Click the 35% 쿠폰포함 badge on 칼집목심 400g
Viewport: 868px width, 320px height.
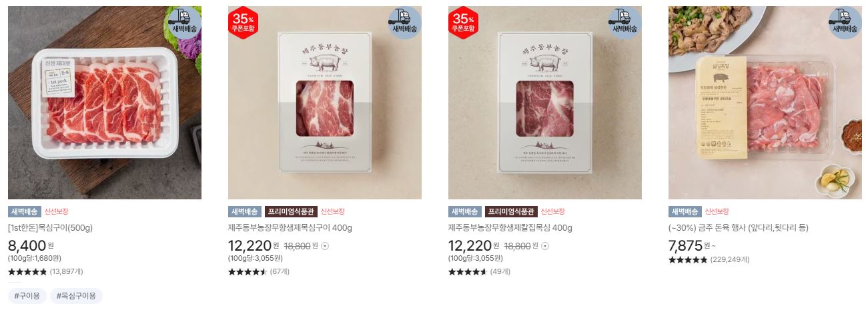tap(462, 23)
